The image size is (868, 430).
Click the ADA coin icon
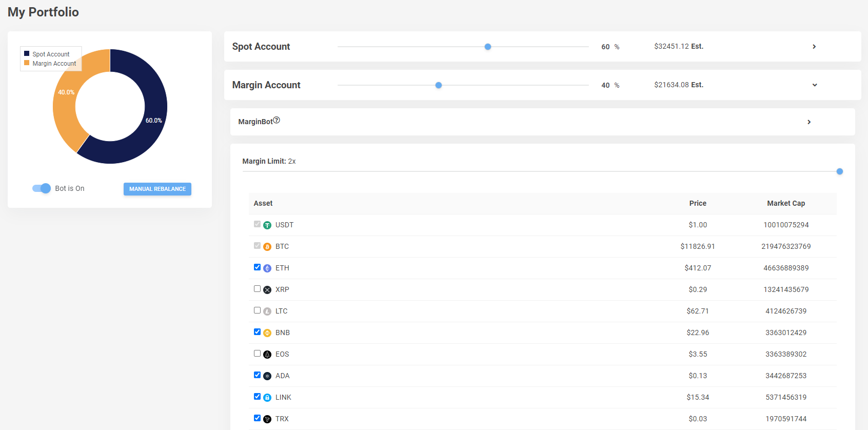[267, 376]
